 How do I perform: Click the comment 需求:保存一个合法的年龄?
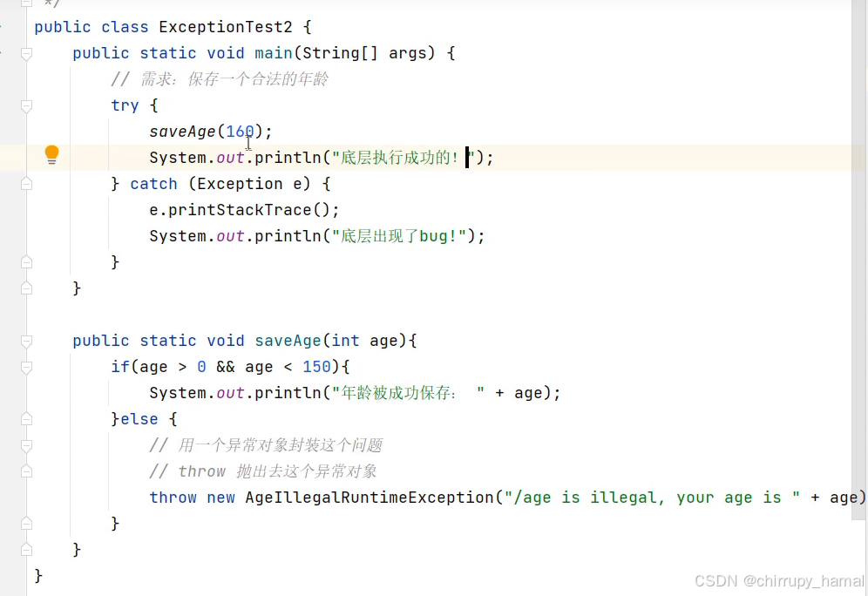(220, 79)
